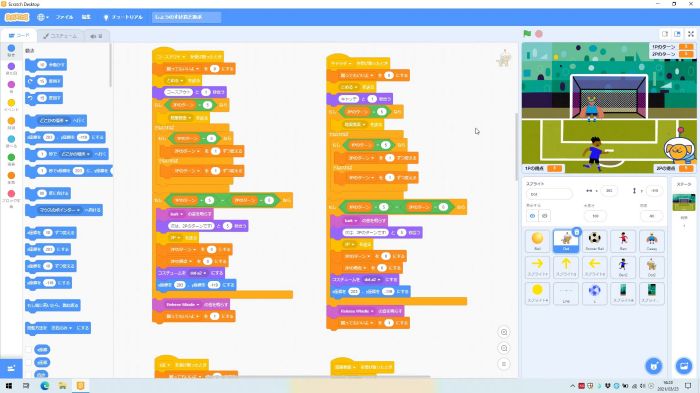
Task: Show the sprite using the eye icon
Action: pyautogui.click(x=533, y=216)
